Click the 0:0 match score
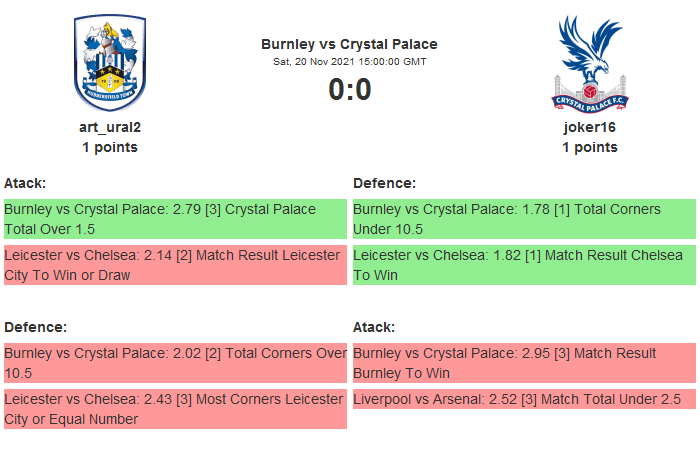Screen dimensions: 700x460 tap(349, 90)
